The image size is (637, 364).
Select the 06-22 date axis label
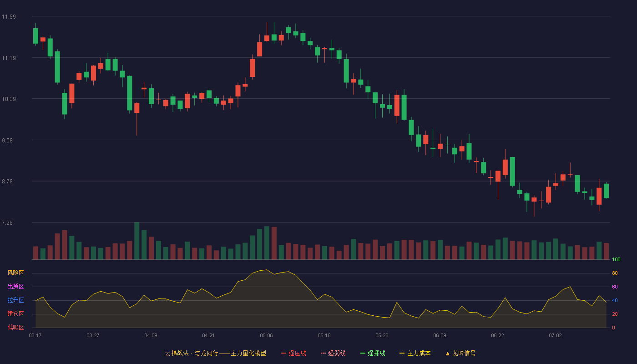coord(497,335)
